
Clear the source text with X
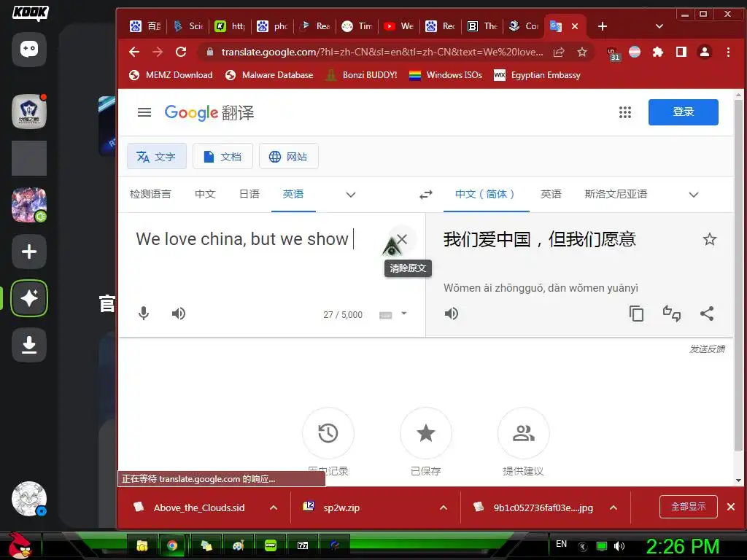[402, 239]
